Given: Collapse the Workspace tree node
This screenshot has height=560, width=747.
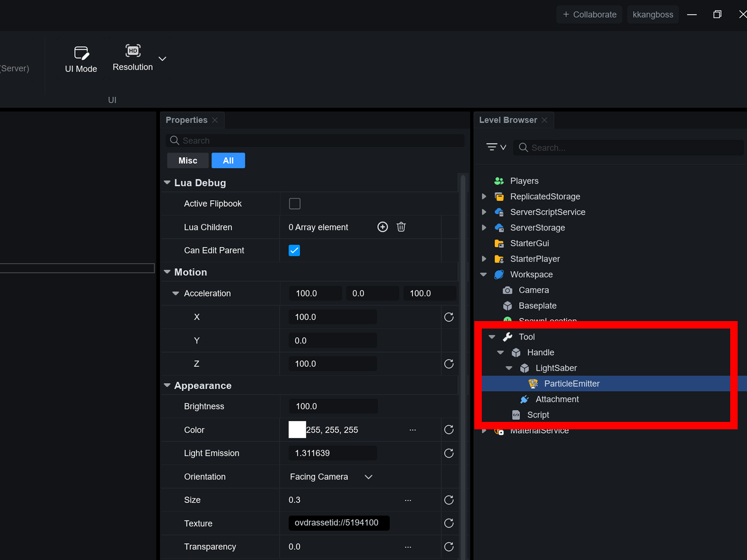Looking at the screenshot, I should [484, 274].
